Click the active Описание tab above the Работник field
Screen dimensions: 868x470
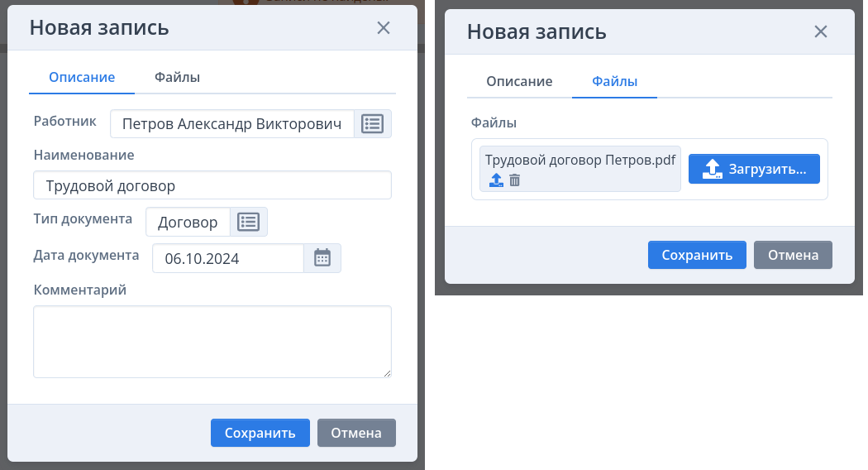click(81, 77)
